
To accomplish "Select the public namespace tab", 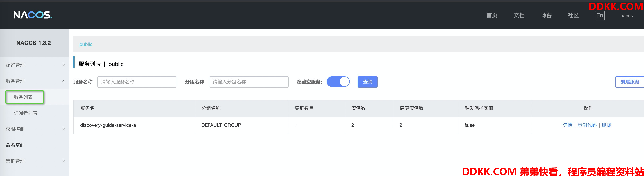I will click(x=86, y=44).
